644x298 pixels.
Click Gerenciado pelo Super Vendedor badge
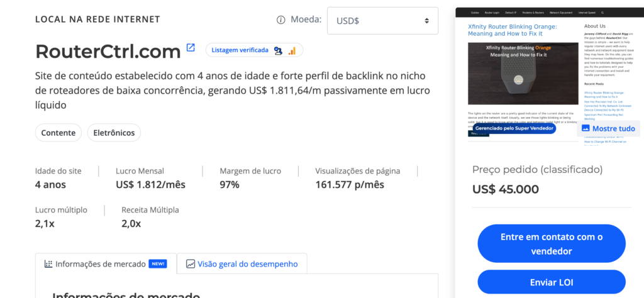514,128
